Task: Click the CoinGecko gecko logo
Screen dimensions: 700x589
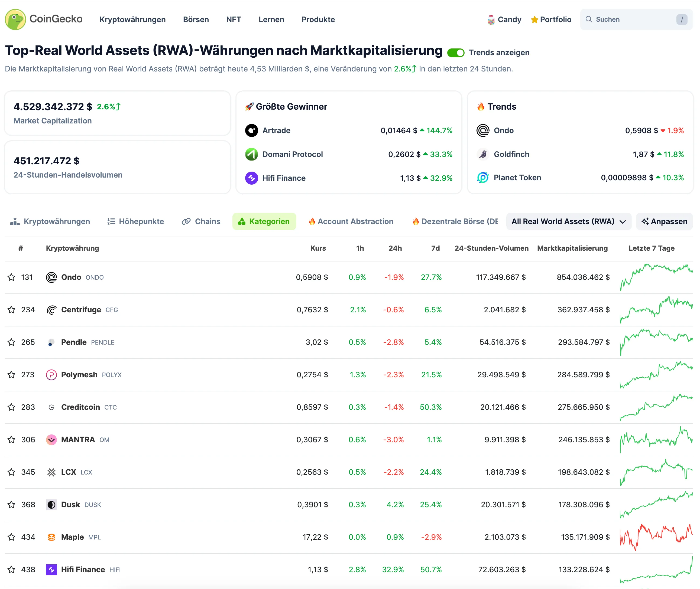Action: tap(15, 19)
